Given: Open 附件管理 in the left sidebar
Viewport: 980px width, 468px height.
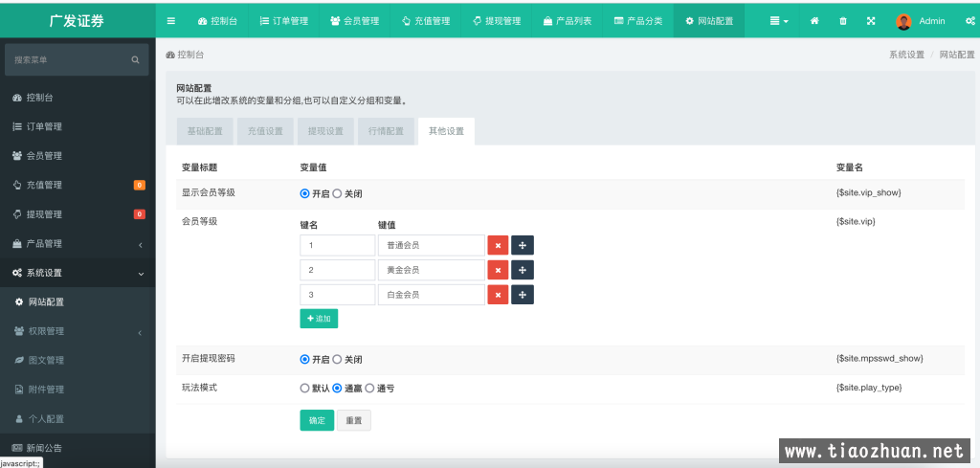Looking at the screenshot, I should tap(78, 390).
